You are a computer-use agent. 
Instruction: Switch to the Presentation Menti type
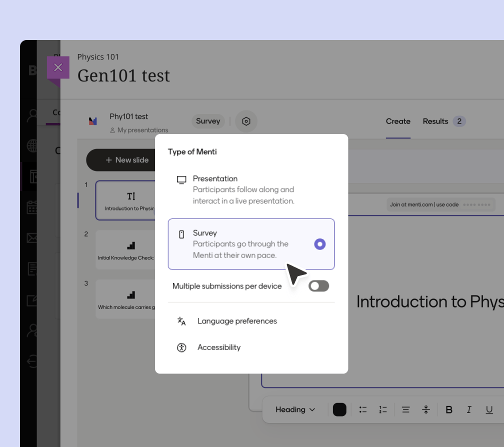pos(215,178)
